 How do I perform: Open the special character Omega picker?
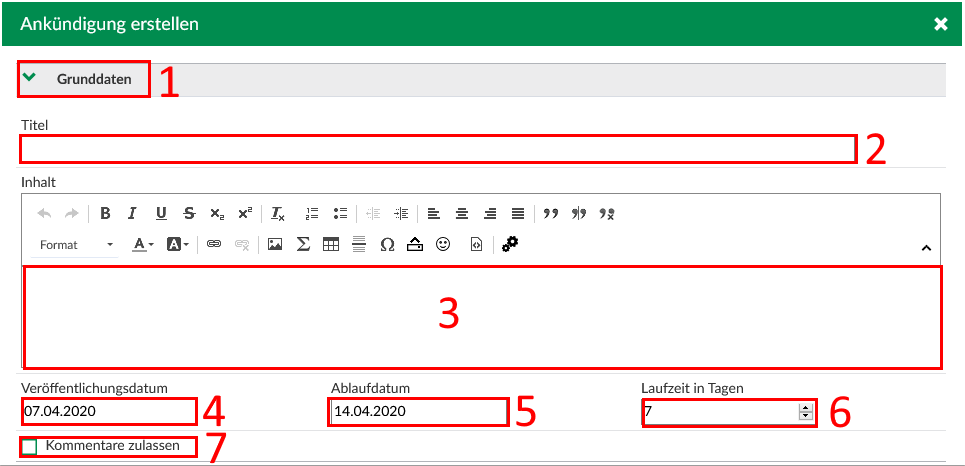pos(387,244)
